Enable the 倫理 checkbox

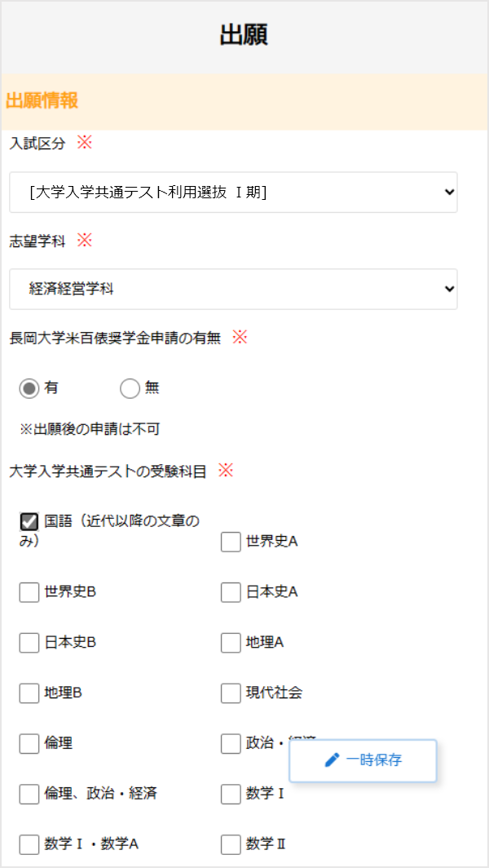pos(29,743)
